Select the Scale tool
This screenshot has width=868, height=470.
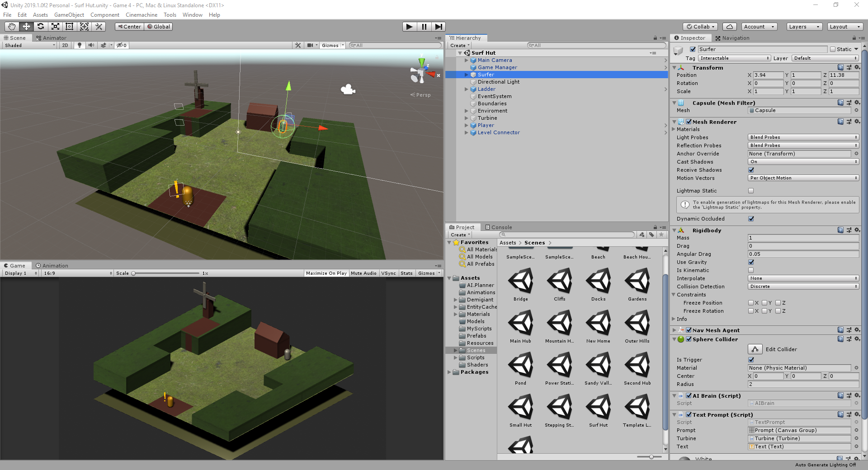point(55,27)
